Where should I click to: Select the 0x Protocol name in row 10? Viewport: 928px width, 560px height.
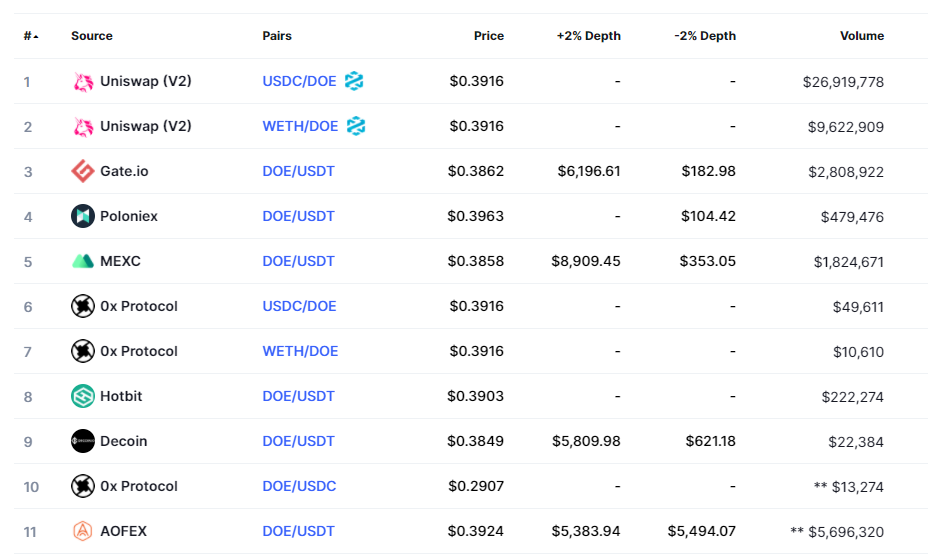(139, 486)
